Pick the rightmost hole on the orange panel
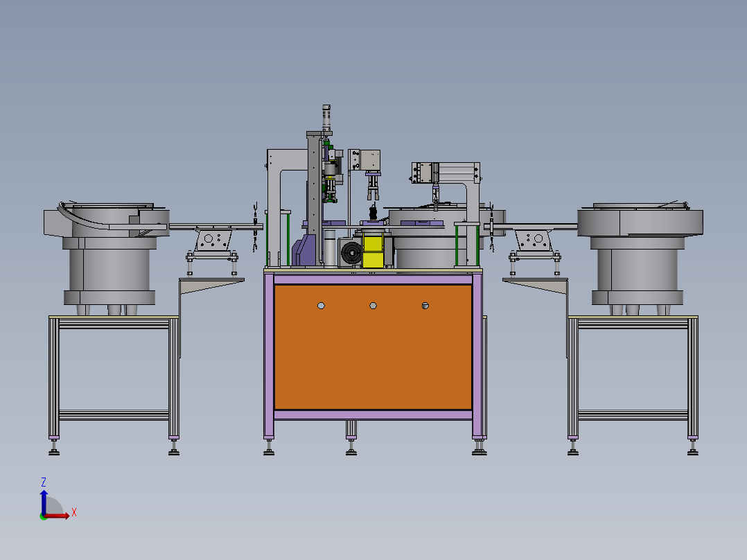The height and width of the screenshot is (560, 747). (425, 306)
